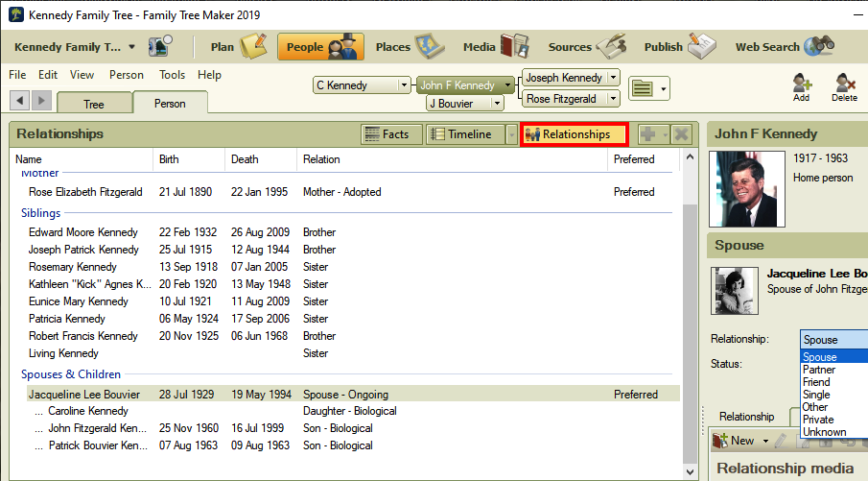Open the New media dropdown arrow
The height and width of the screenshot is (481, 868).
tap(765, 441)
